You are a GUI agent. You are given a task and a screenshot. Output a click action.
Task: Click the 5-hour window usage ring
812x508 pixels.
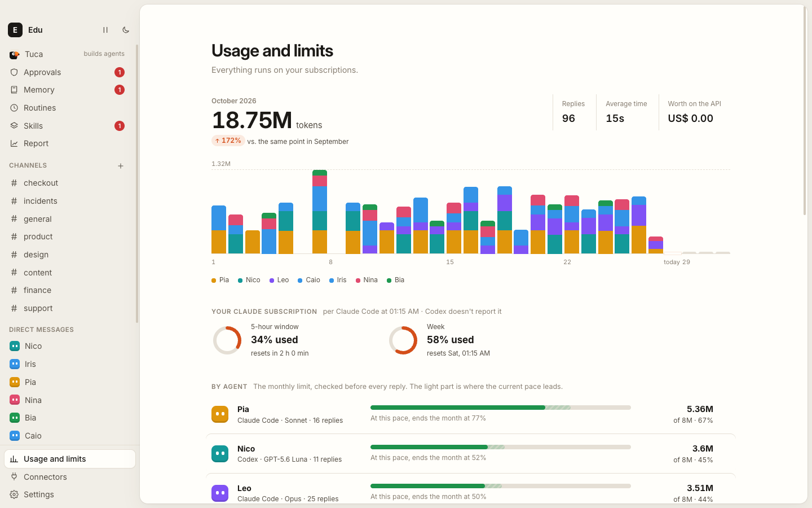coord(227,340)
